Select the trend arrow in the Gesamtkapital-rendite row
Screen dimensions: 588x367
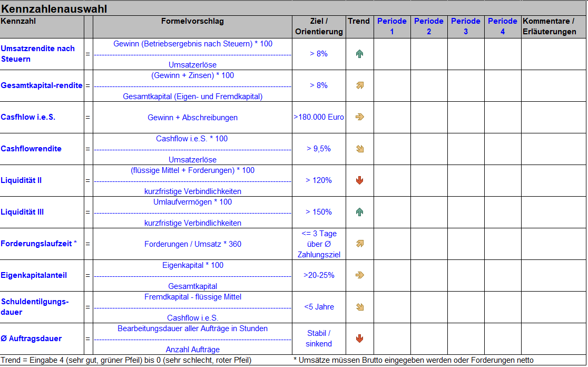[360, 85]
